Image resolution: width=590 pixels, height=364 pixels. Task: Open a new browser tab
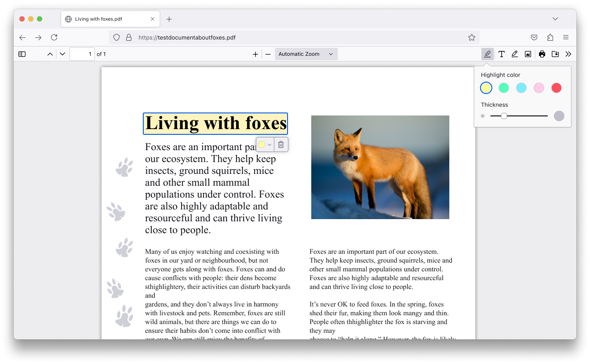[170, 19]
